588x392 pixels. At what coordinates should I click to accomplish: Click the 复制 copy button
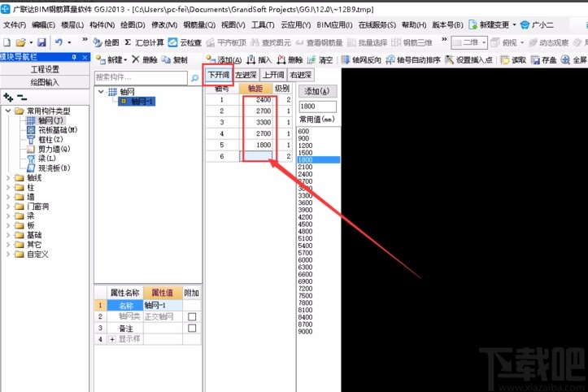[x=174, y=59]
